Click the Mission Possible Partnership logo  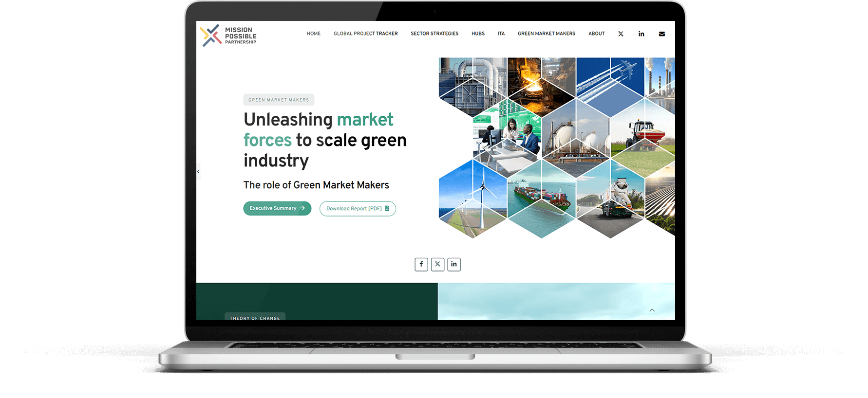point(228,36)
